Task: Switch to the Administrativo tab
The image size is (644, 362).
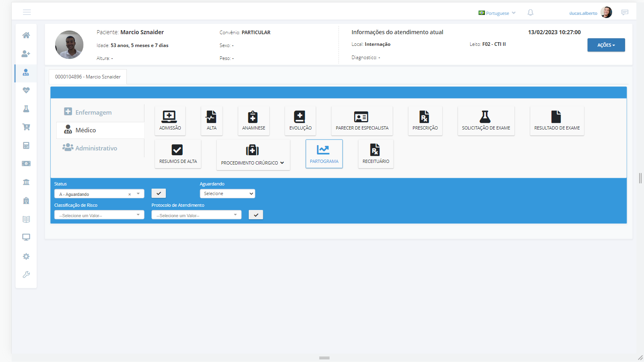Action: point(96,148)
